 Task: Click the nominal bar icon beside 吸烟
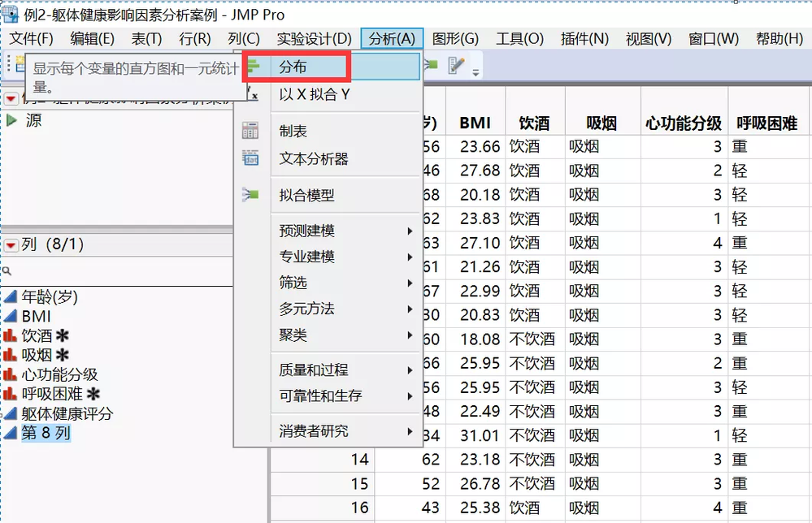(10, 354)
